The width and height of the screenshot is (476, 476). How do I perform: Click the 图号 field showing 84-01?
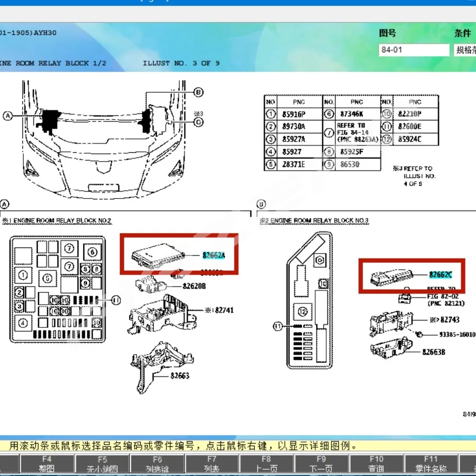[x=414, y=50]
